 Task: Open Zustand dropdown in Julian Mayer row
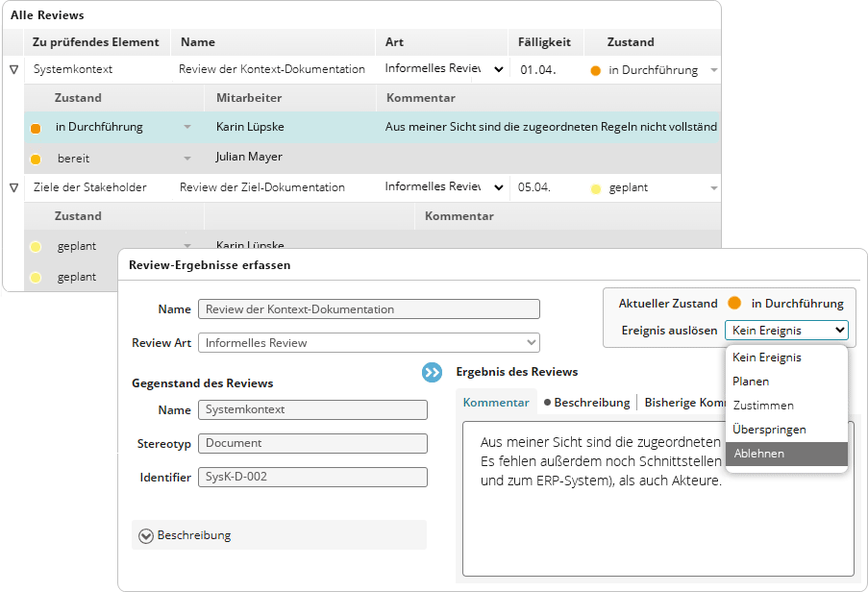187,159
